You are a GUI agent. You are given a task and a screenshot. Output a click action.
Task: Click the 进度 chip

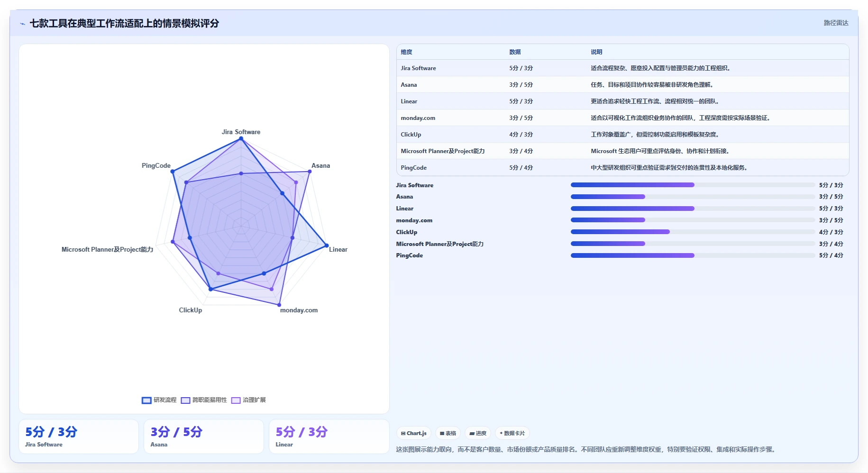478,433
